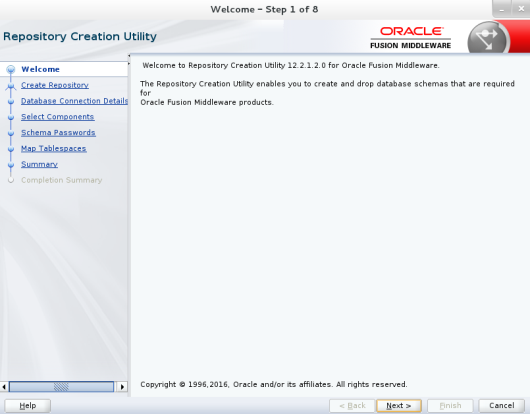Open the Help button

pos(28,406)
